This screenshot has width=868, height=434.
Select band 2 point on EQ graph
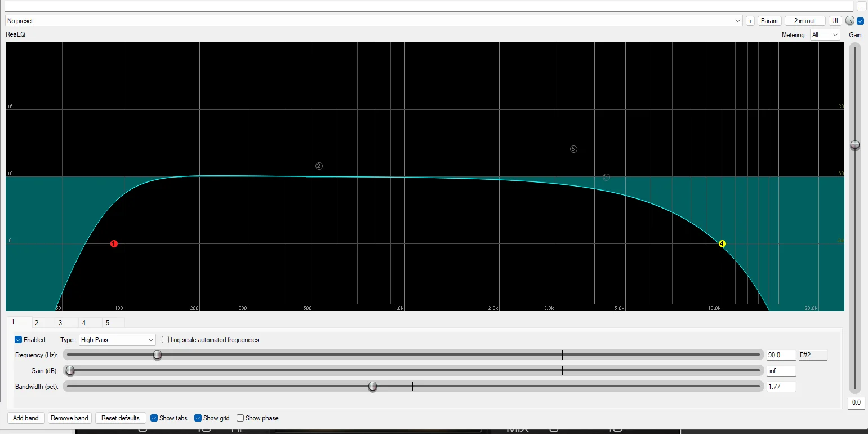coord(319,166)
